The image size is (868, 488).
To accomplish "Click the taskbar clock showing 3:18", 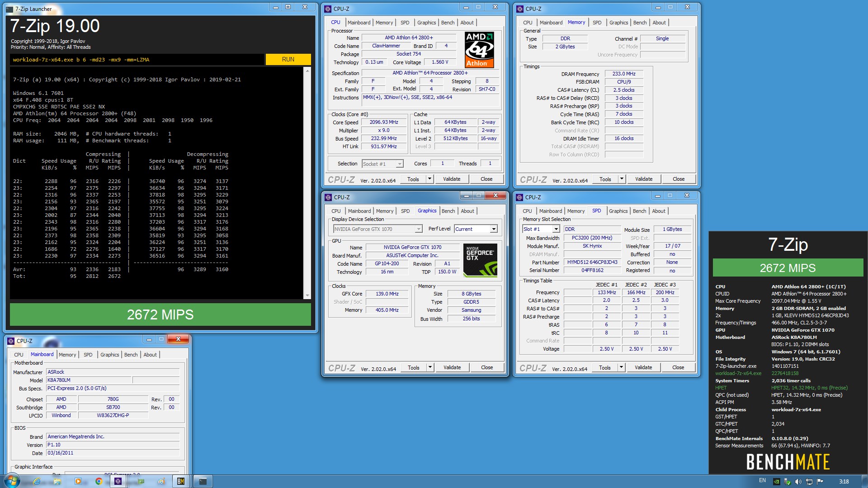I will point(844,482).
